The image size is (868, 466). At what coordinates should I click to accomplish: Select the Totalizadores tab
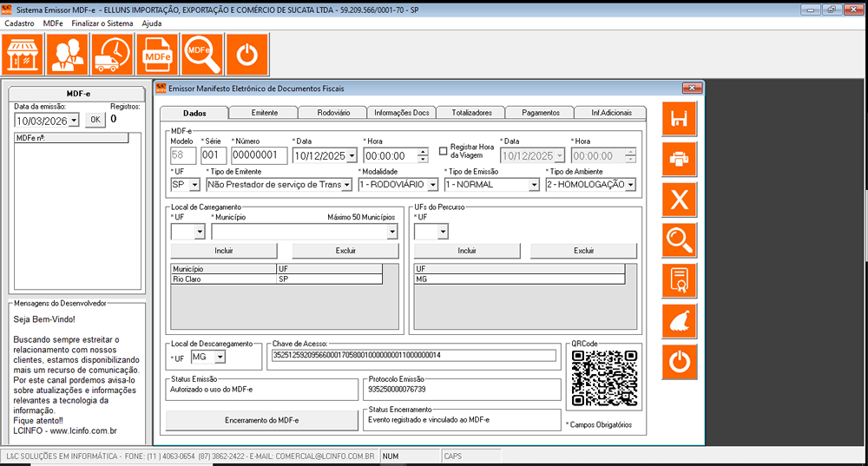point(471,113)
